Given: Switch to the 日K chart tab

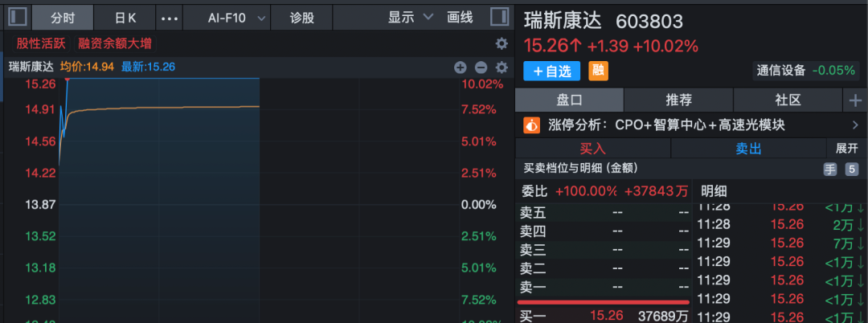Looking at the screenshot, I should pos(125,18).
